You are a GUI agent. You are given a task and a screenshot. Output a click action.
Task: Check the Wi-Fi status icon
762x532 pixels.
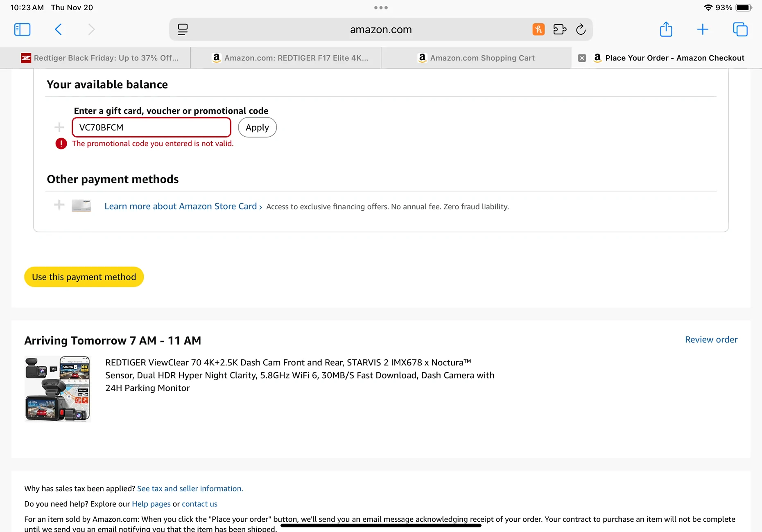click(x=708, y=8)
